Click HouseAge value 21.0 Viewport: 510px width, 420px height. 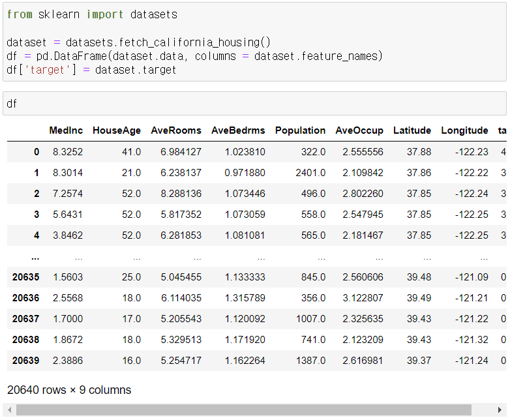pyautogui.click(x=131, y=173)
